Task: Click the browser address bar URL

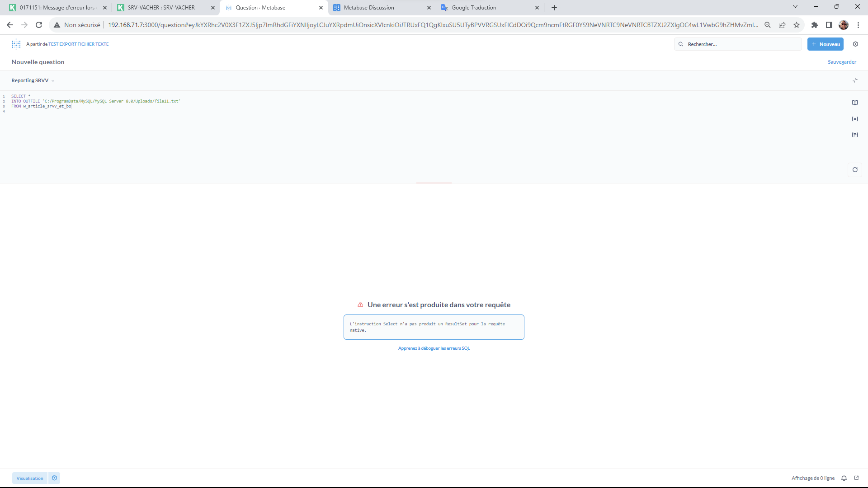Action: point(433,25)
